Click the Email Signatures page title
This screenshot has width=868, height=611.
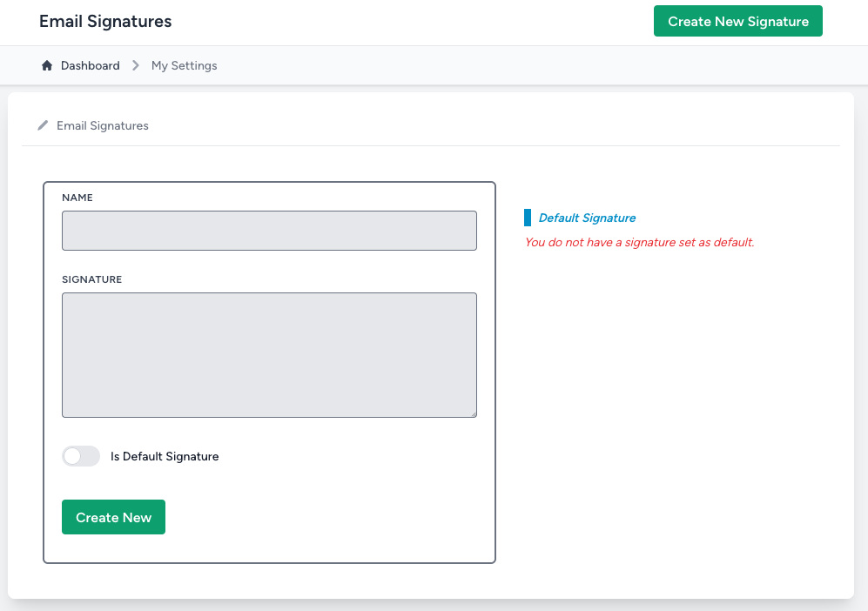(104, 21)
